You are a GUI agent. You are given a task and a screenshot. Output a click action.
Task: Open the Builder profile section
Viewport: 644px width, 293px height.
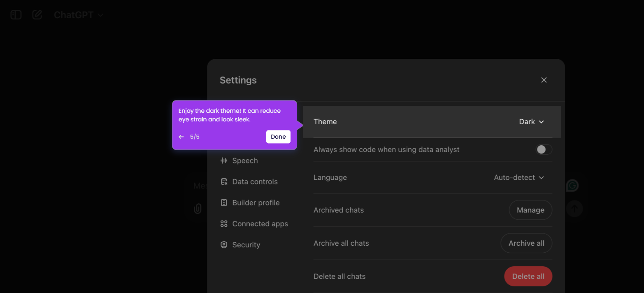[x=256, y=202]
